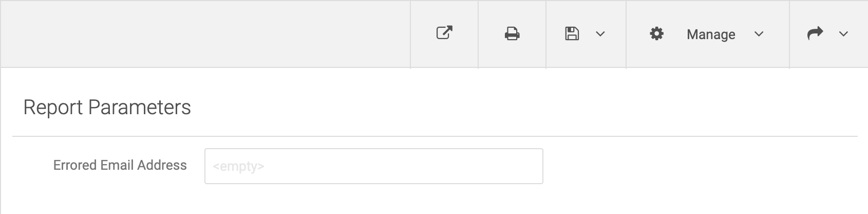Image resolution: width=868 pixels, height=214 pixels.
Task: Select the printer toolbar button
Action: pos(512,34)
